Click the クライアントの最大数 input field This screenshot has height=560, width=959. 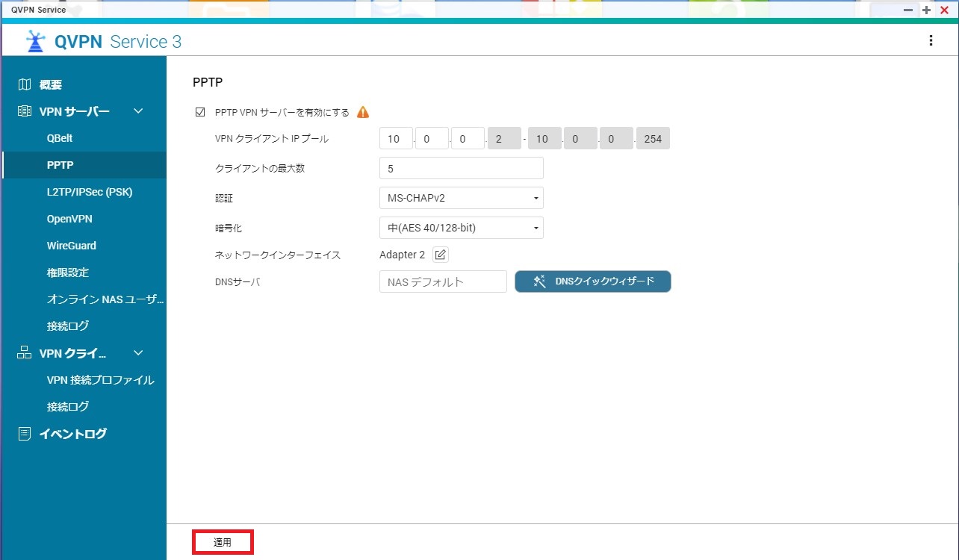461,168
